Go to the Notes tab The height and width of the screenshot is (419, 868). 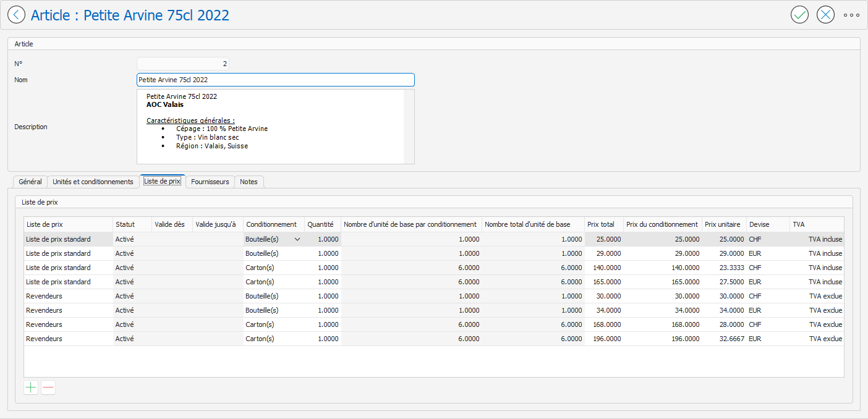tap(249, 182)
